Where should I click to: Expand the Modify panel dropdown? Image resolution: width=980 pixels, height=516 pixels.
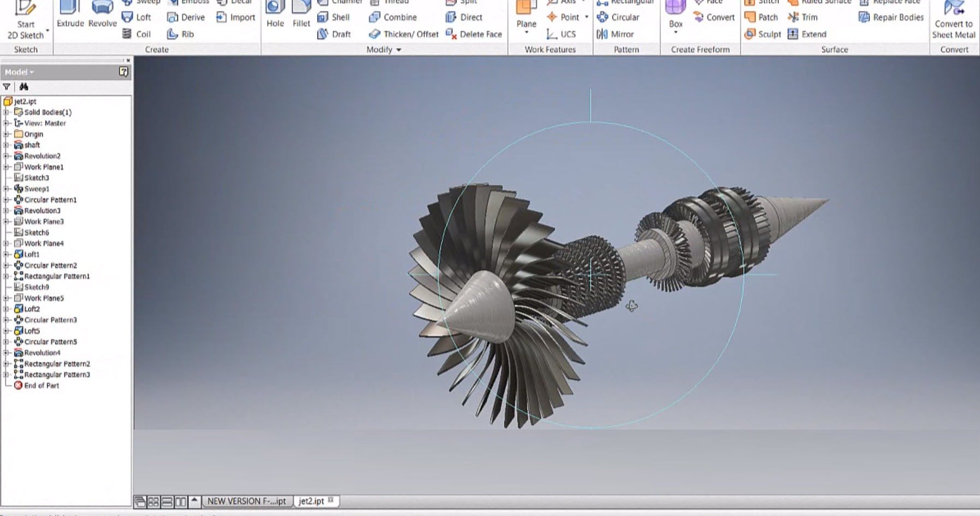click(399, 50)
